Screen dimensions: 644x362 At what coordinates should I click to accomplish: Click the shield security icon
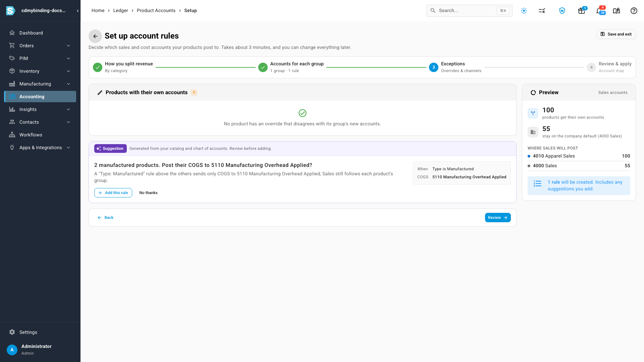tap(562, 11)
